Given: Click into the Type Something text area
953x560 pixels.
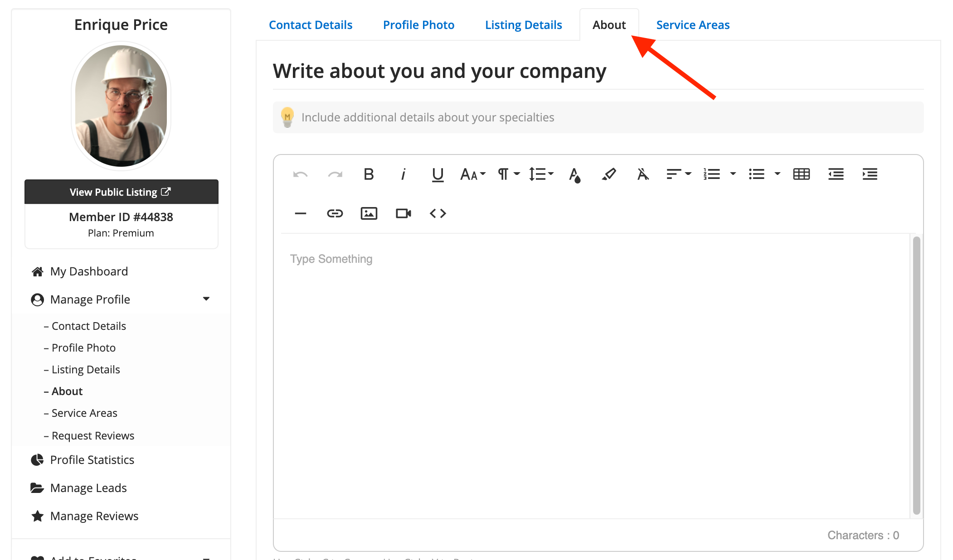Looking at the screenshot, I should pyautogui.click(x=589, y=362).
